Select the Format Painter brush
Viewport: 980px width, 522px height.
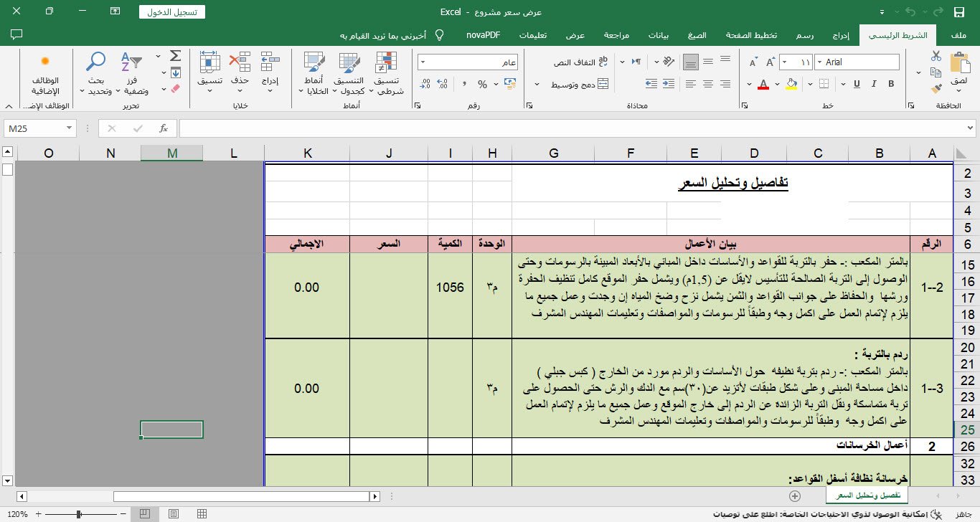(x=936, y=89)
